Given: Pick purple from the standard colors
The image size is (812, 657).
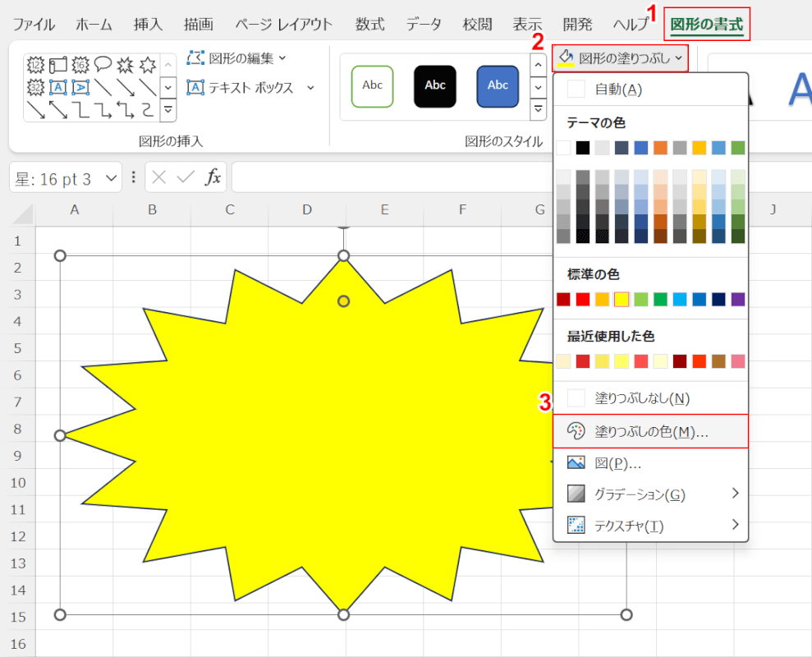Looking at the screenshot, I should coord(738,300).
